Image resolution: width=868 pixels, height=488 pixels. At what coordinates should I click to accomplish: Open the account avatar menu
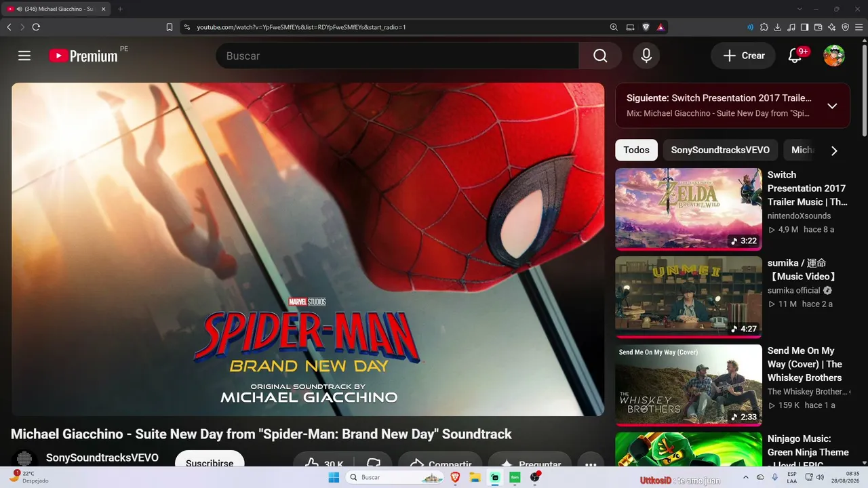click(x=834, y=56)
